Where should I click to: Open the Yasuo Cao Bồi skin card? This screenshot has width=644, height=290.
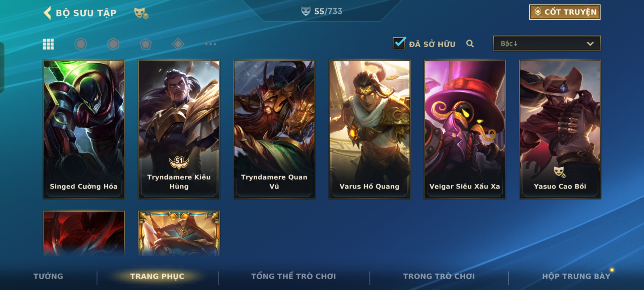coord(560,129)
